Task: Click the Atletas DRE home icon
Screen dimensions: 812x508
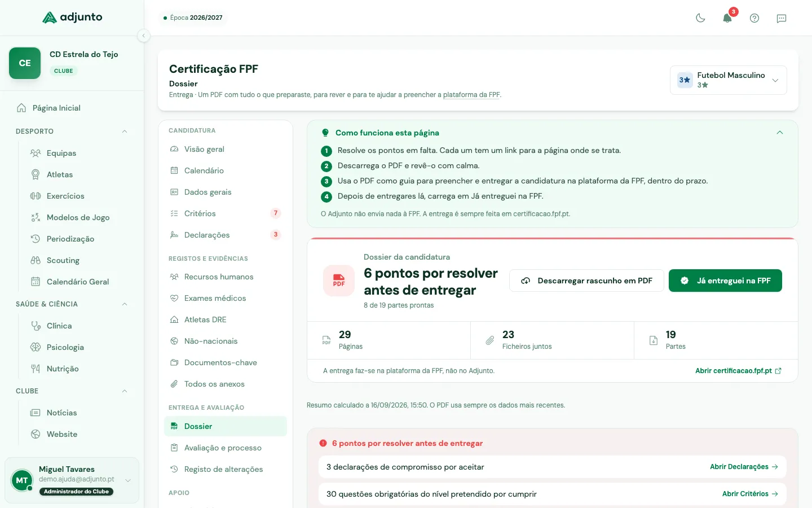Action: click(174, 319)
